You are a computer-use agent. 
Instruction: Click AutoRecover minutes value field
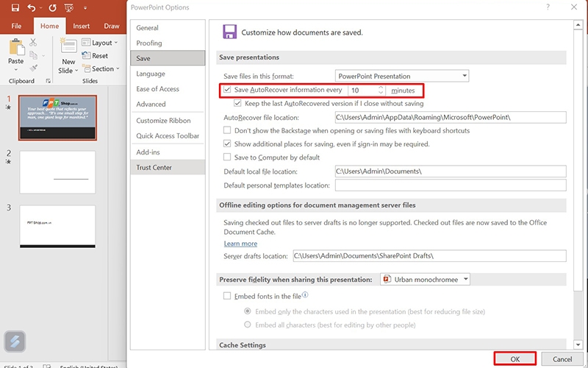[x=362, y=90]
